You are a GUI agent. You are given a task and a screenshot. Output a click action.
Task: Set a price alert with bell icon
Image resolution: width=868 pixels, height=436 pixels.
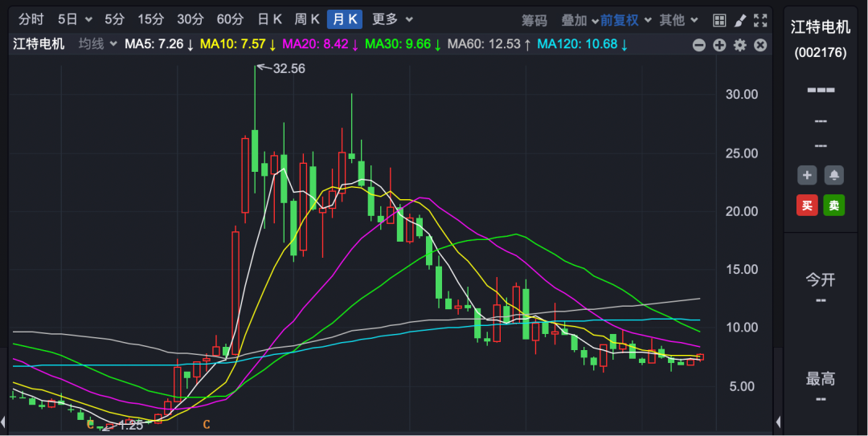pyautogui.click(x=834, y=175)
